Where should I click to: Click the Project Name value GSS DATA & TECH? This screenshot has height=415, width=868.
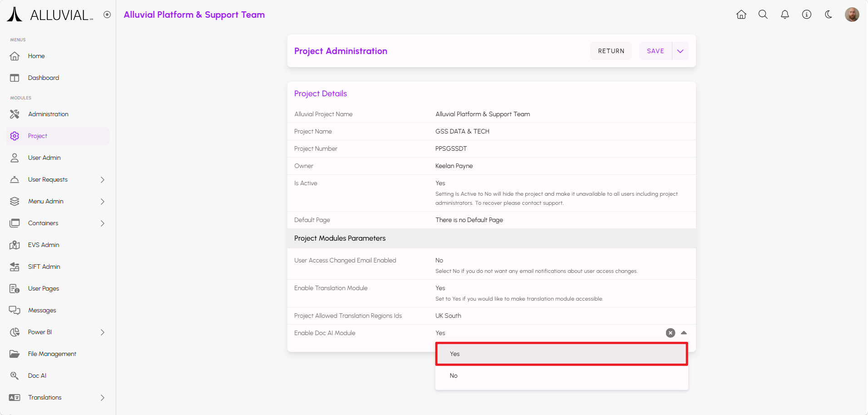tap(463, 132)
